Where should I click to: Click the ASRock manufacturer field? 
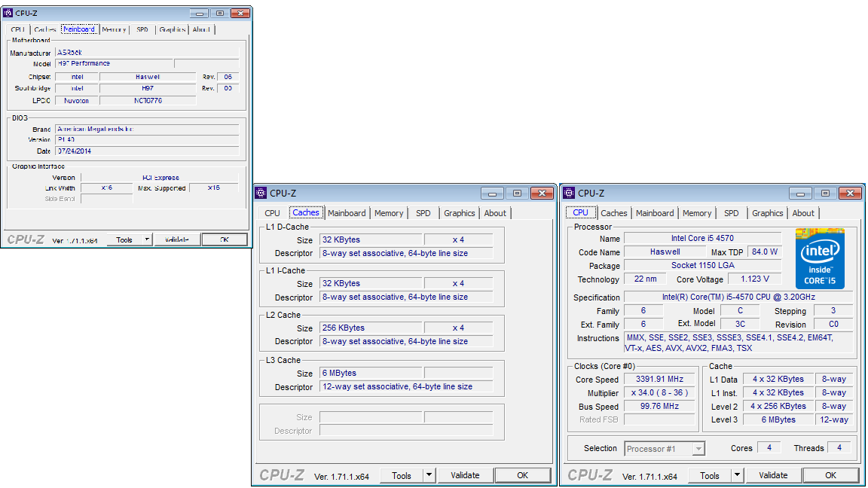[147, 53]
